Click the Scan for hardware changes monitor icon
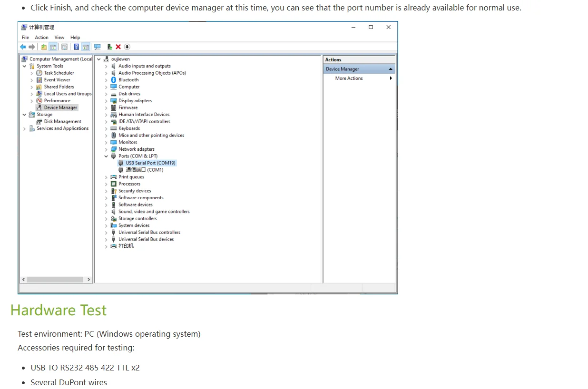 pos(98,47)
